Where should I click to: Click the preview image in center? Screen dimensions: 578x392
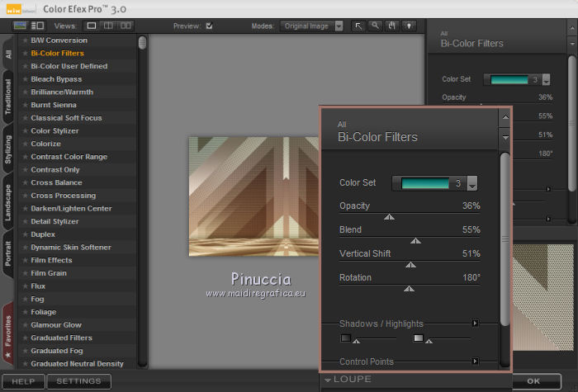[x=253, y=196]
